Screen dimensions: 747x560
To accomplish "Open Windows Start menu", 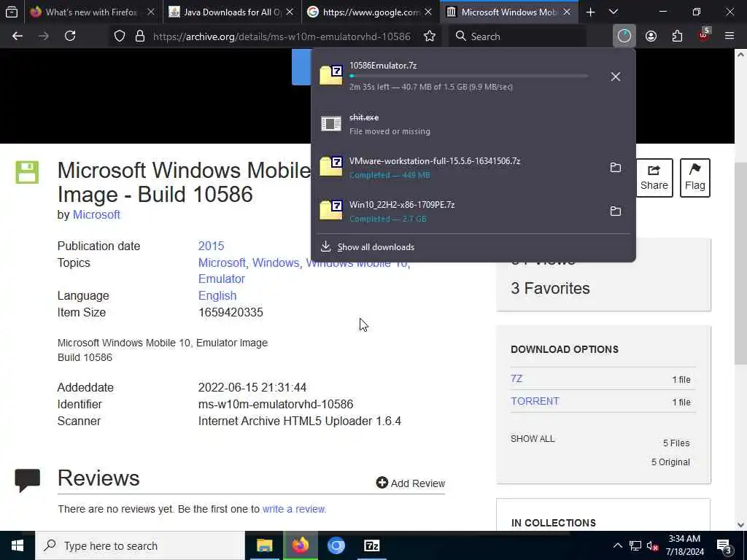I will click(x=18, y=545).
